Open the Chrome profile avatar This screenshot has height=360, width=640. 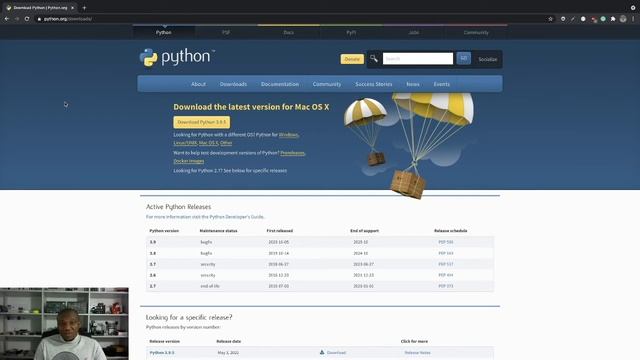623,19
